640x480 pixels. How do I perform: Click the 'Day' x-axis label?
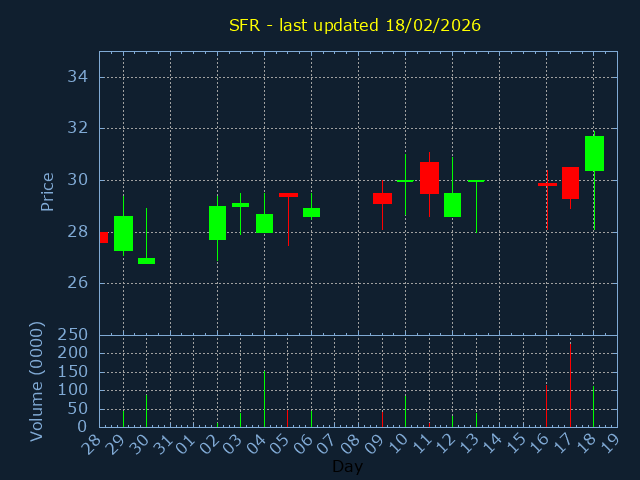[x=347, y=466]
